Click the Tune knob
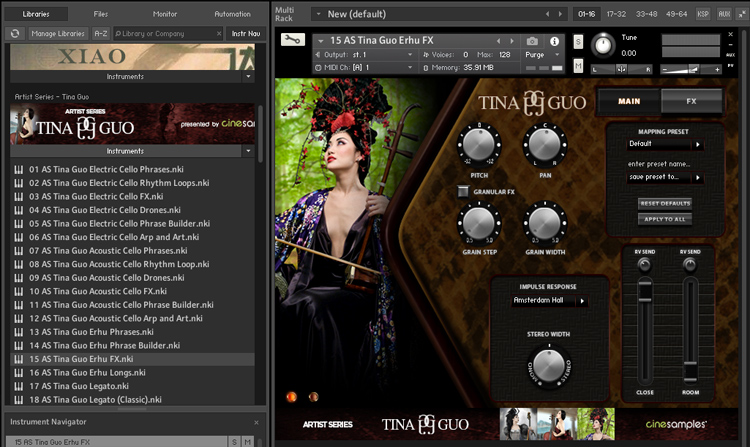The width and height of the screenshot is (750, 447). point(604,46)
